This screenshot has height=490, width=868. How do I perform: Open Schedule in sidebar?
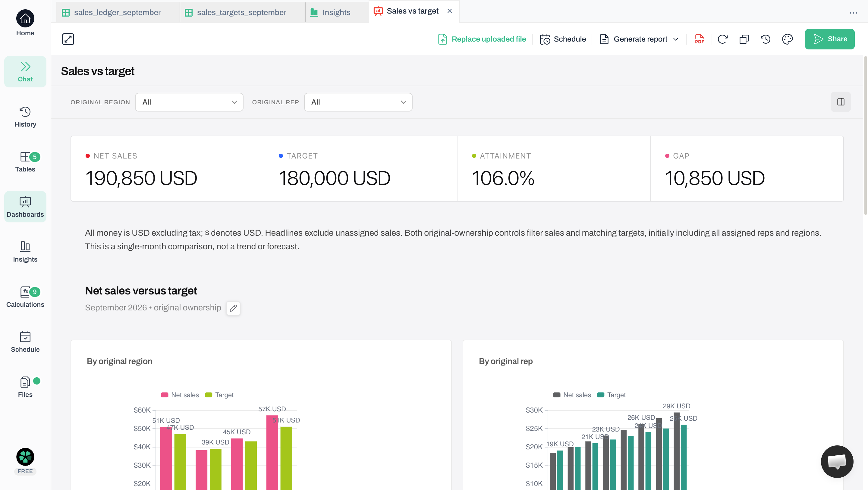coord(25,342)
